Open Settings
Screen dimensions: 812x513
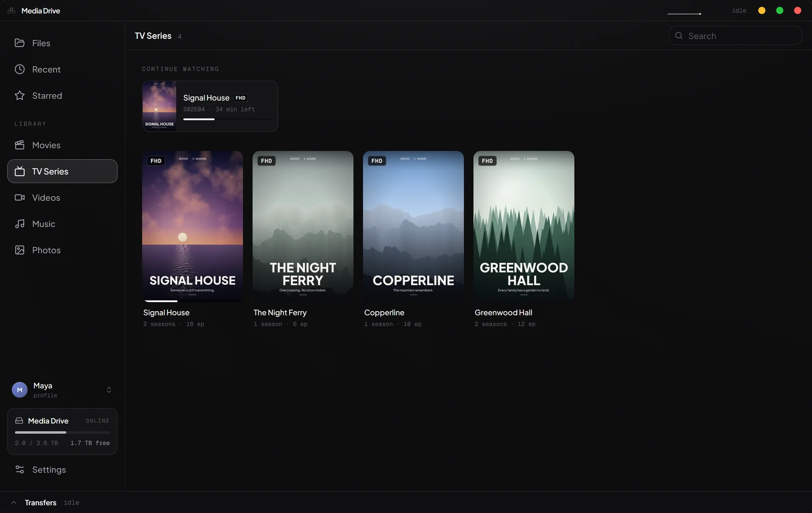pos(62,469)
